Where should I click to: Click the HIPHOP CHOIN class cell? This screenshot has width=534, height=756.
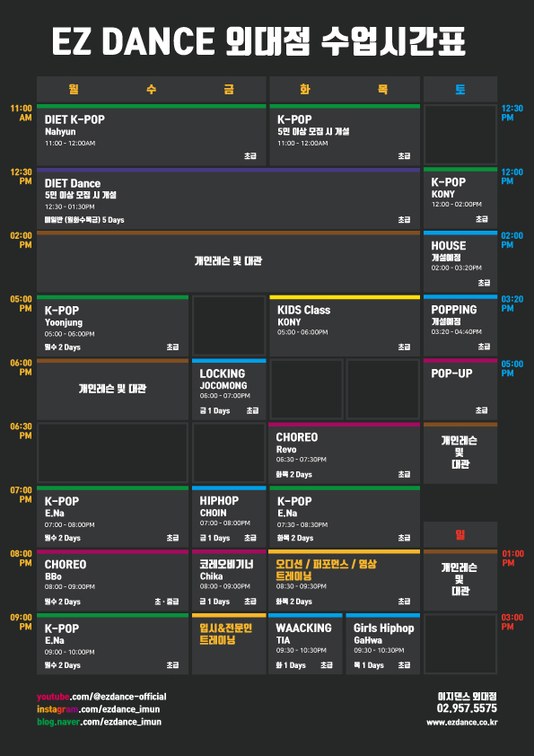(x=229, y=517)
